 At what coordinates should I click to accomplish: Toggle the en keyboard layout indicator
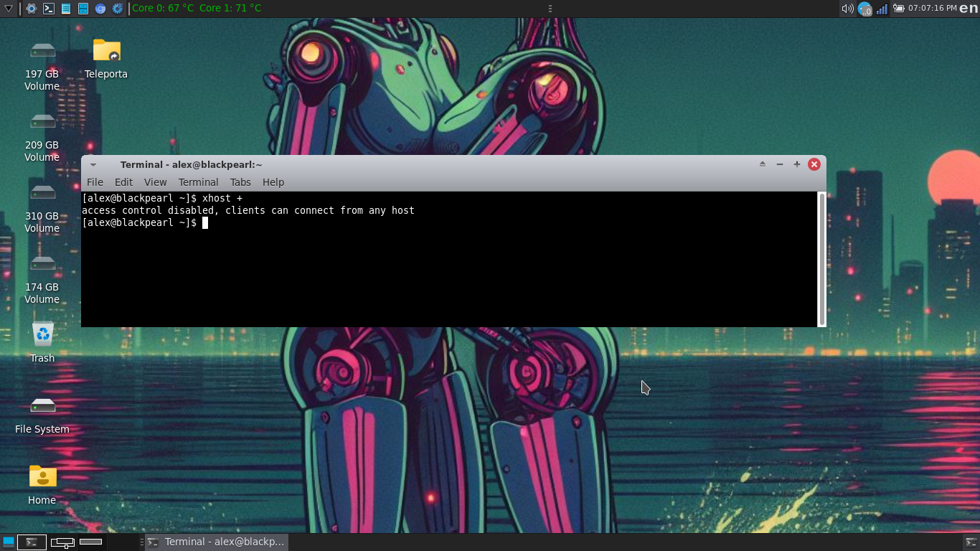(x=969, y=9)
